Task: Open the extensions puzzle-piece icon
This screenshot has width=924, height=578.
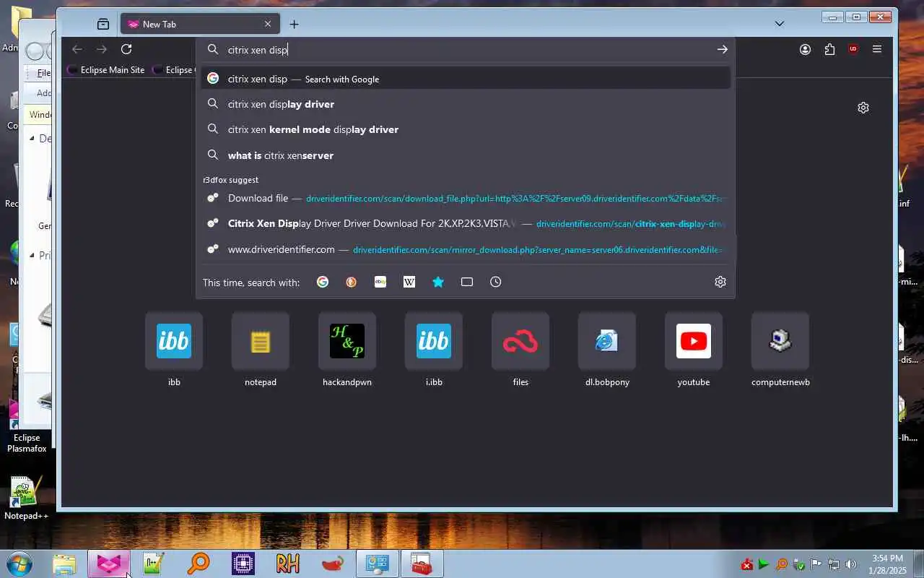Action: [829, 49]
